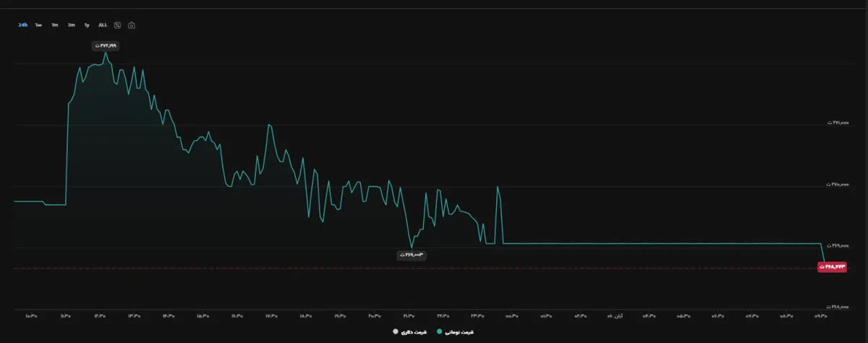Show the 1y time range
Screen dimensions: 868x343
[87, 25]
